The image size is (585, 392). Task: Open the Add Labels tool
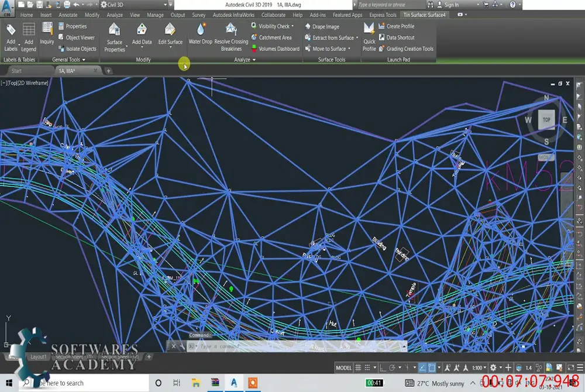pyautogui.click(x=11, y=37)
